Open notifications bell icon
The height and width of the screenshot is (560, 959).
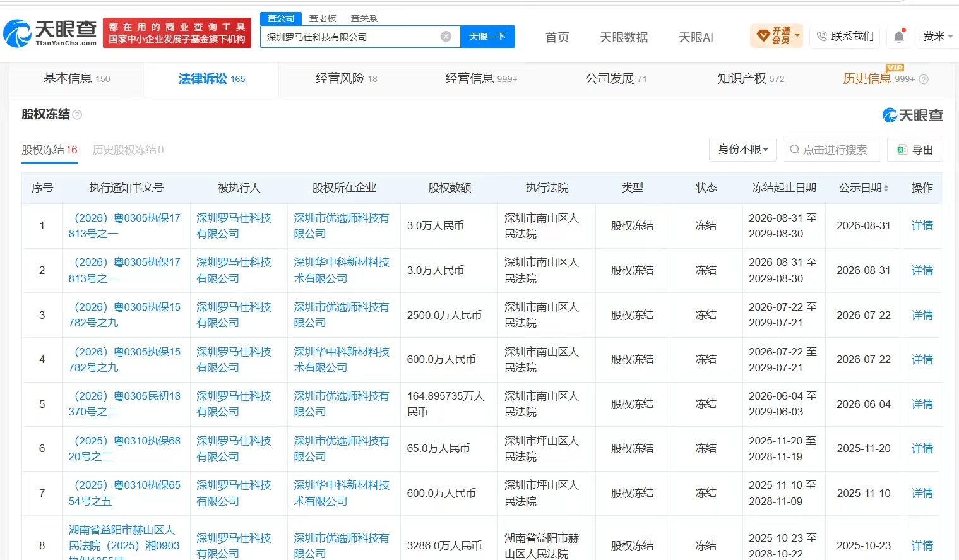coord(899,37)
